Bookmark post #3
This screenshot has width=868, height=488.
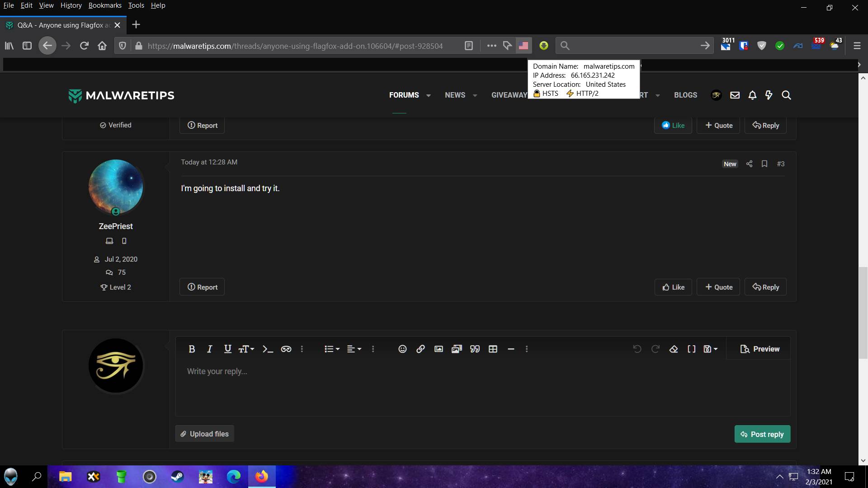(764, 164)
